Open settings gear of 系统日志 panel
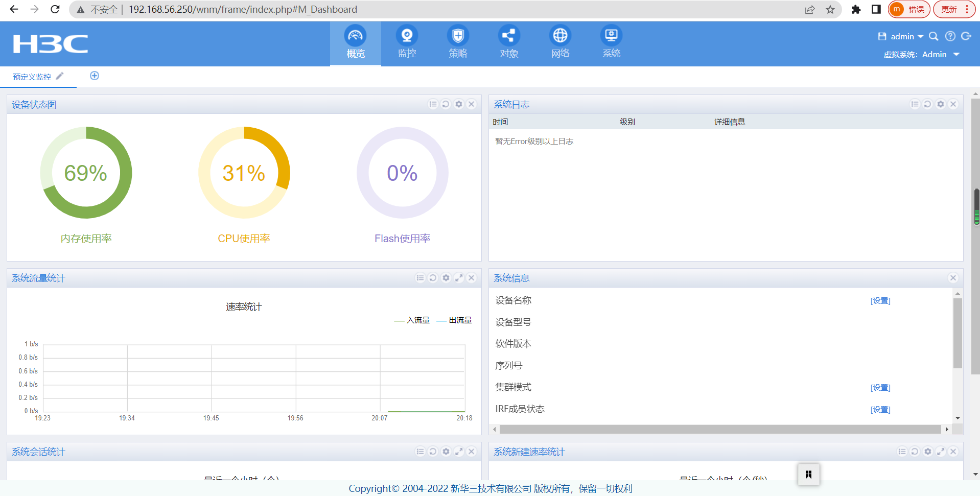 tap(941, 104)
